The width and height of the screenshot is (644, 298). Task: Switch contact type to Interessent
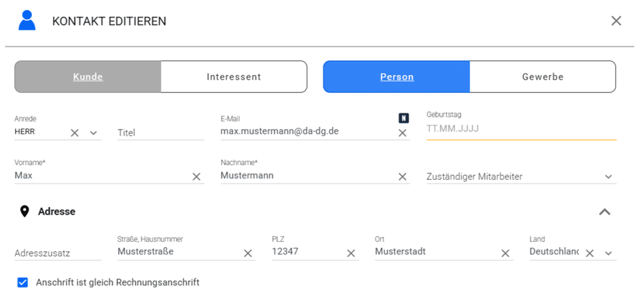point(234,77)
